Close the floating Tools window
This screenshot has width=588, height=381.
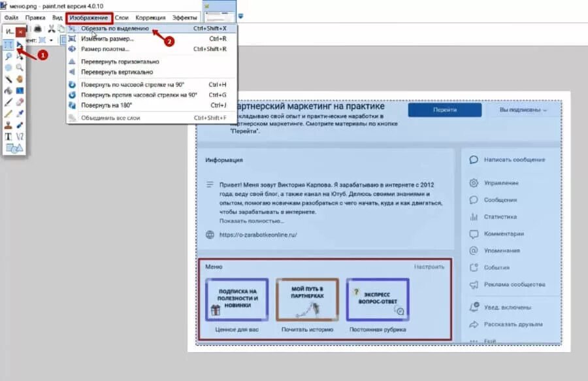point(21,32)
